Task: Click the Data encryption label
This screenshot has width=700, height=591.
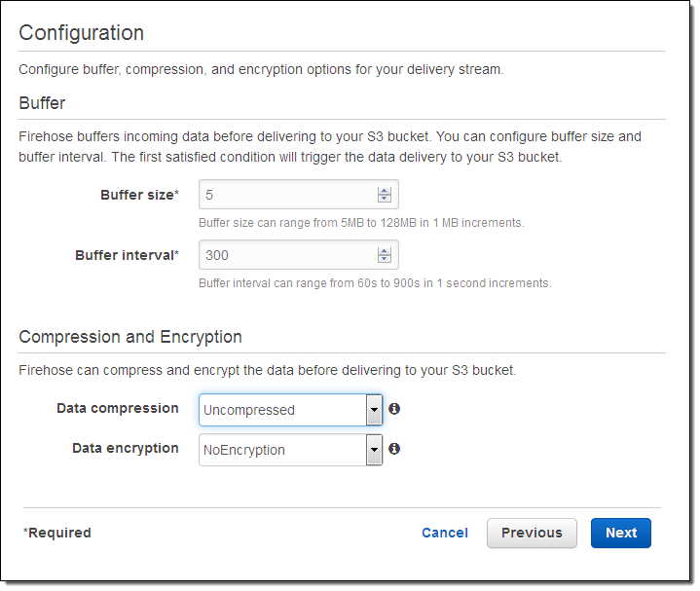Action: 126,448
